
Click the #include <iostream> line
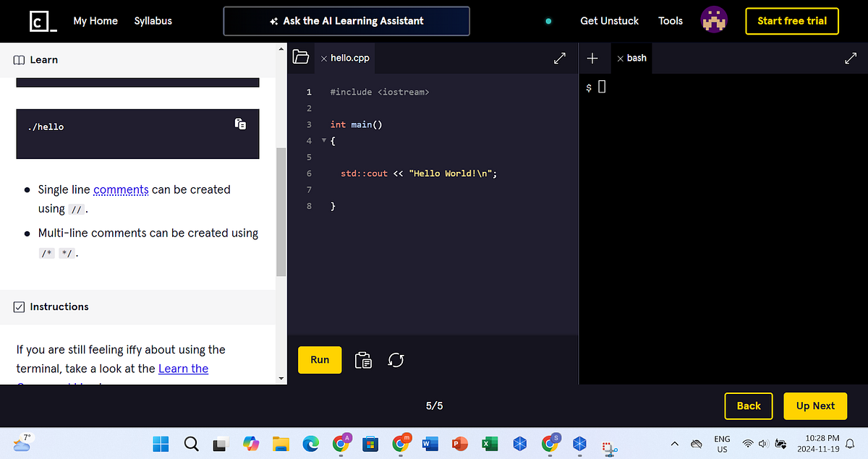click(x=380, y=93)
